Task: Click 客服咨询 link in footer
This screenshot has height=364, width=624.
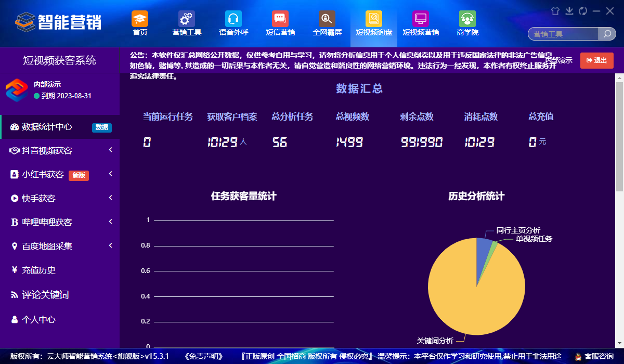Action: (599, 357)
